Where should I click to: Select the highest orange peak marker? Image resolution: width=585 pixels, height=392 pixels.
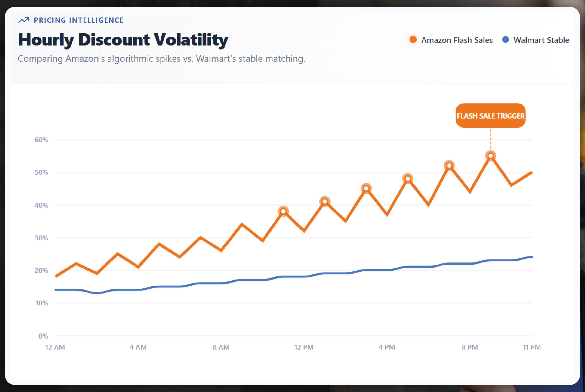click(490, 156)
